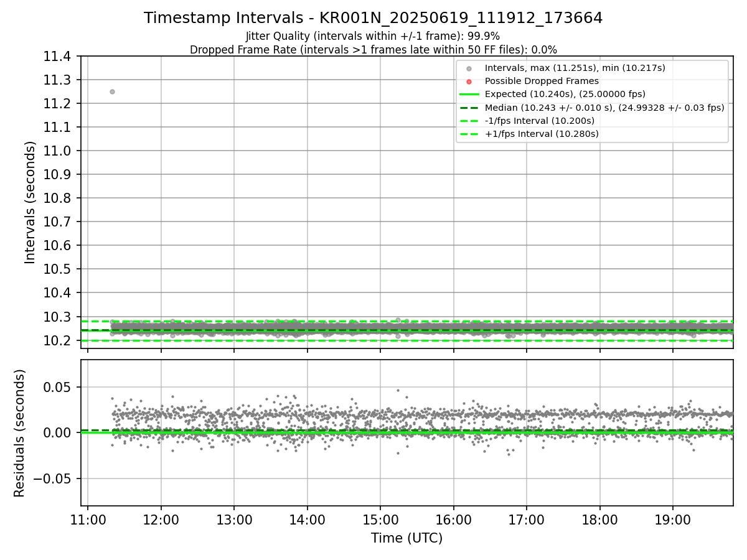Click the gray Intervals marker in legend
Screen dimensions: 747x560
[469, 68]
